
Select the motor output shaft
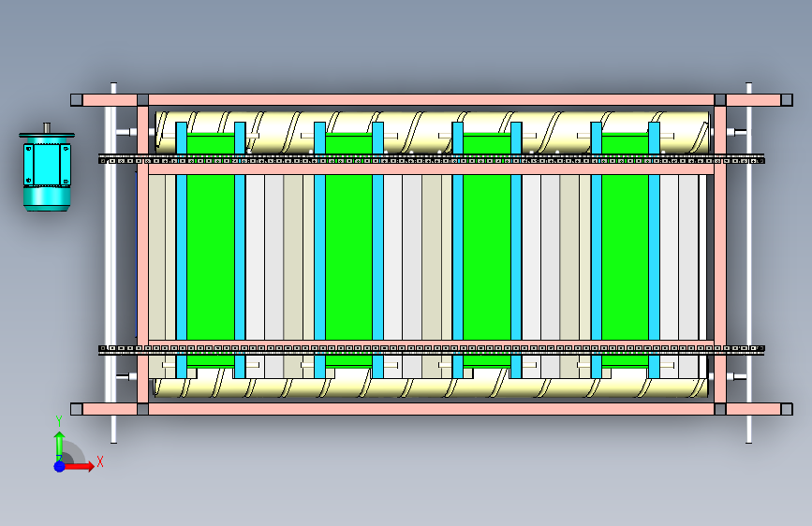point(47,128)
